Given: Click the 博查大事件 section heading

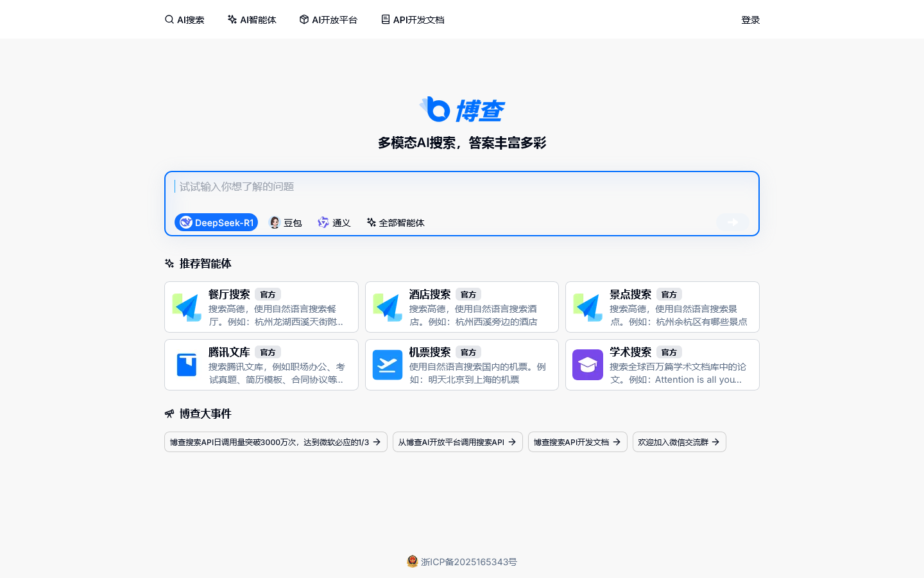Looking at the screenshot, I should (205, 414).
